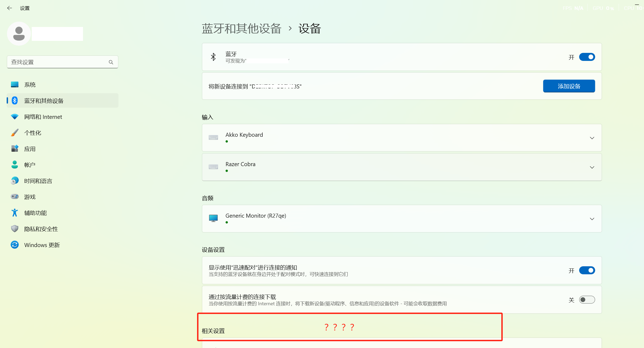Open 时间和语言 settings
Viewport: 644px width, 348px height.
pyautogui.click(x=38, y=181)
